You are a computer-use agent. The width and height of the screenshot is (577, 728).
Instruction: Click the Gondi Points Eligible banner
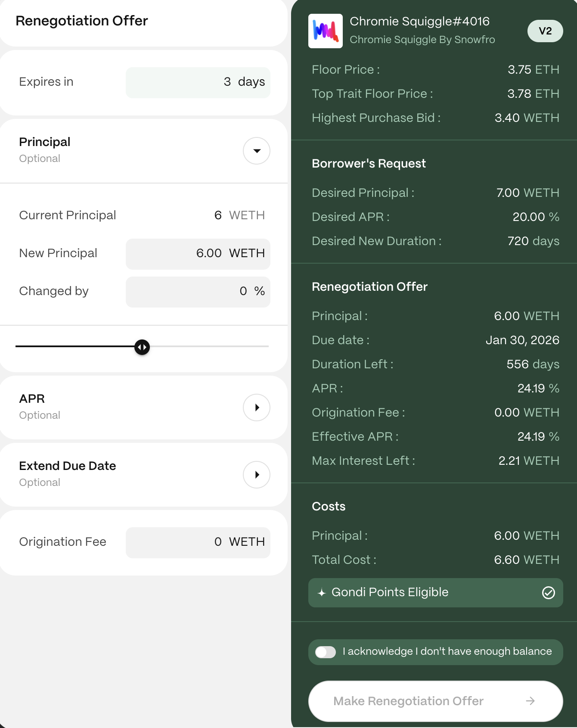click(435, 593)
